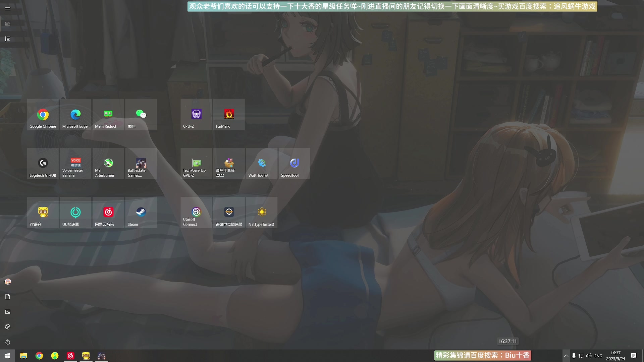Expand the Start menu hamburger sidebar

pyautogui.click(x=8, y=9)
